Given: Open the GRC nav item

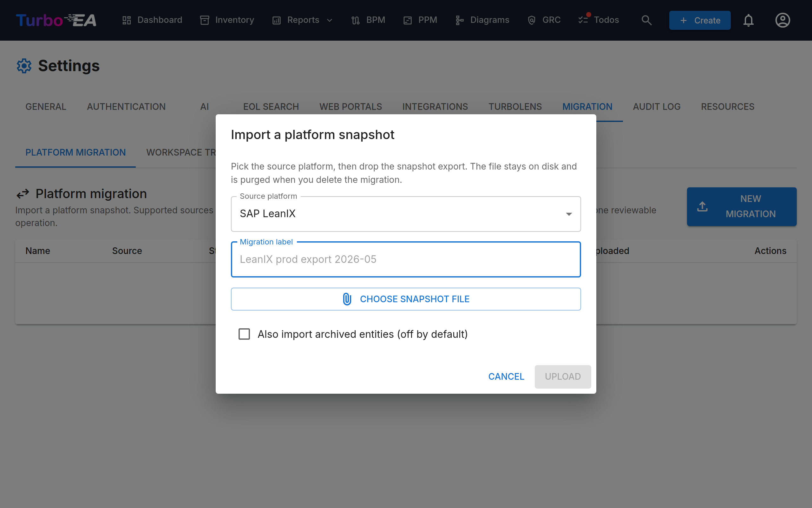Looking at the screenshot, I should click(x=544, y=20).
